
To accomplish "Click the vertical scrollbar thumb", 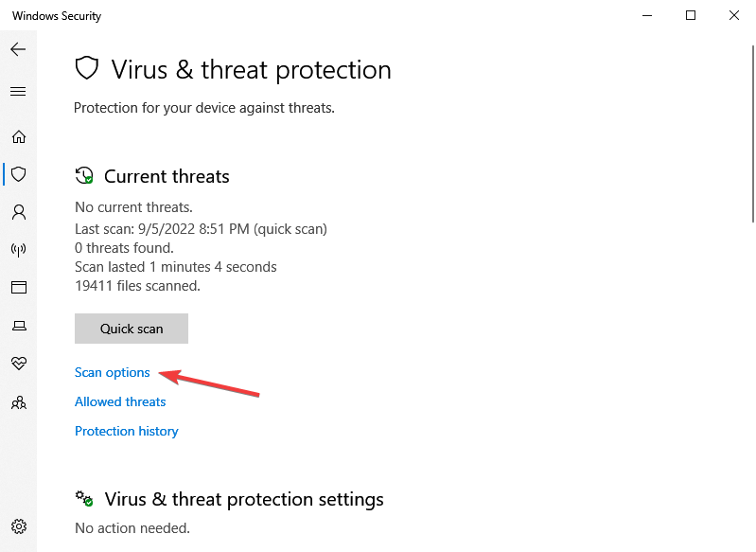I will 753,134.
